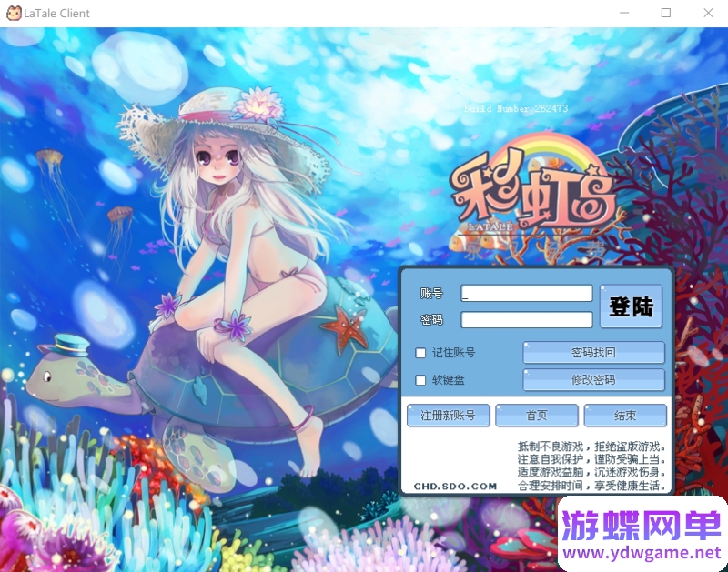Screen dimensions: 728x572
Task: Click the 游蝶网单 watermark logo
Action: coord(642,533)
